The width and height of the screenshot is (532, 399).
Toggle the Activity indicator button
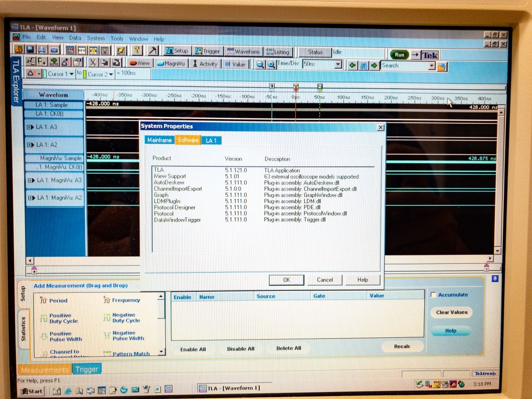coord(205,64)
